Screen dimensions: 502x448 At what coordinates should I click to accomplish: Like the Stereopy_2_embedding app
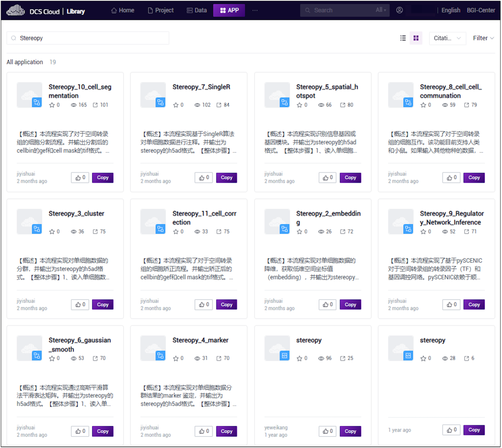click(328, 305)
